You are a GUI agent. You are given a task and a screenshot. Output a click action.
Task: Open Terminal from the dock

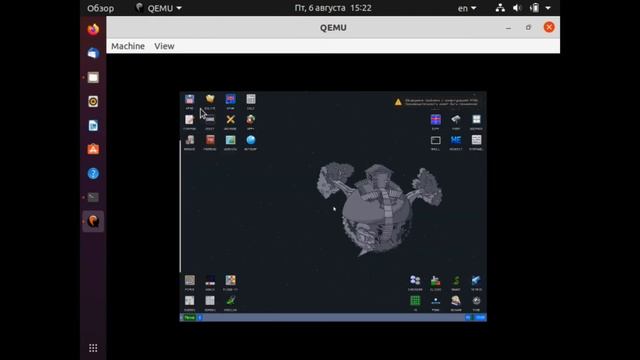pos(93,198)
